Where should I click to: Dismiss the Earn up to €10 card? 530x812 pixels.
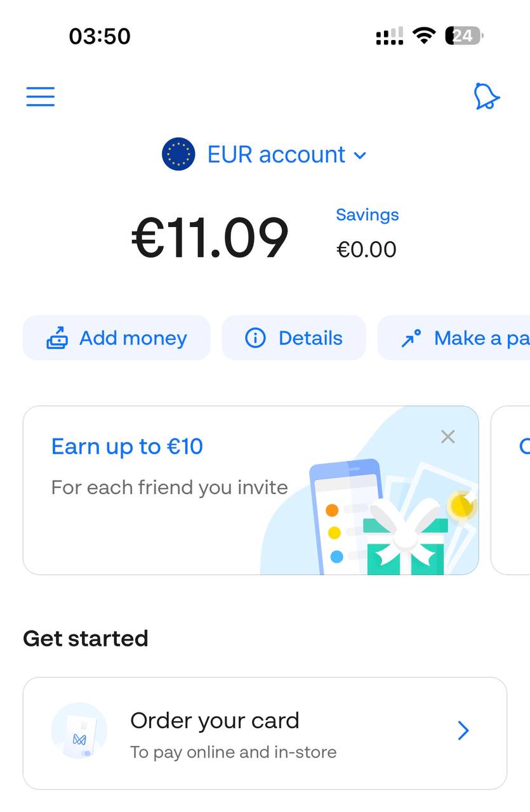pos(448,436)
